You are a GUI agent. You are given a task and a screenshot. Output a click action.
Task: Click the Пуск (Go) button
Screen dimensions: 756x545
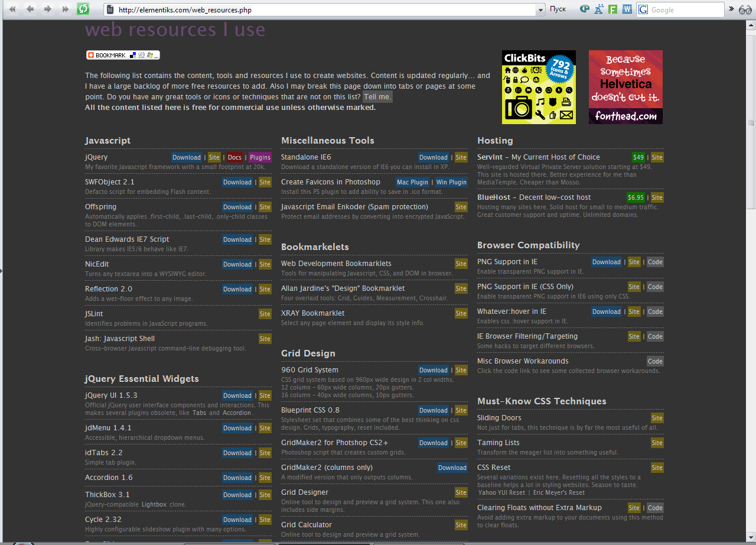tap(558, 9)
